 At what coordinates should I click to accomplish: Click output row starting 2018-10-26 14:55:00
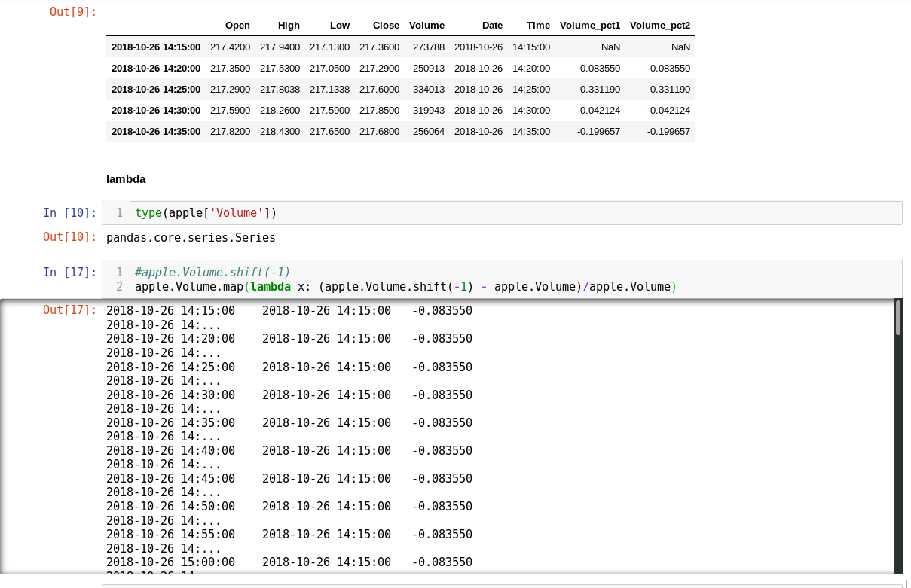[x=289, y=535]
